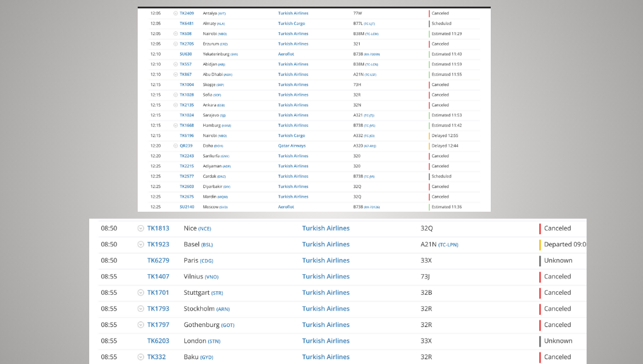Select 'Unknown' status in Paris row
The width and height of the screenshot is (643, 364).
[x=558, y=260]
